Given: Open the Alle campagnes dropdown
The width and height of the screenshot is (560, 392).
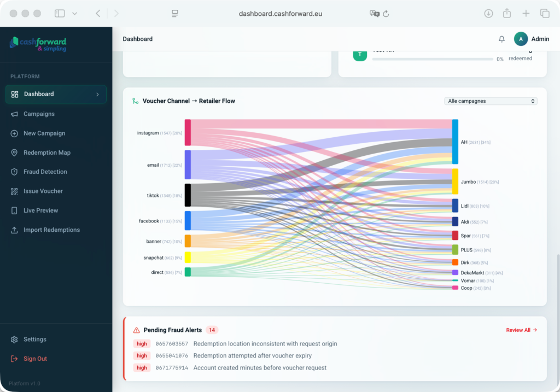Looking at the screenshot, I should pos(491,101).
